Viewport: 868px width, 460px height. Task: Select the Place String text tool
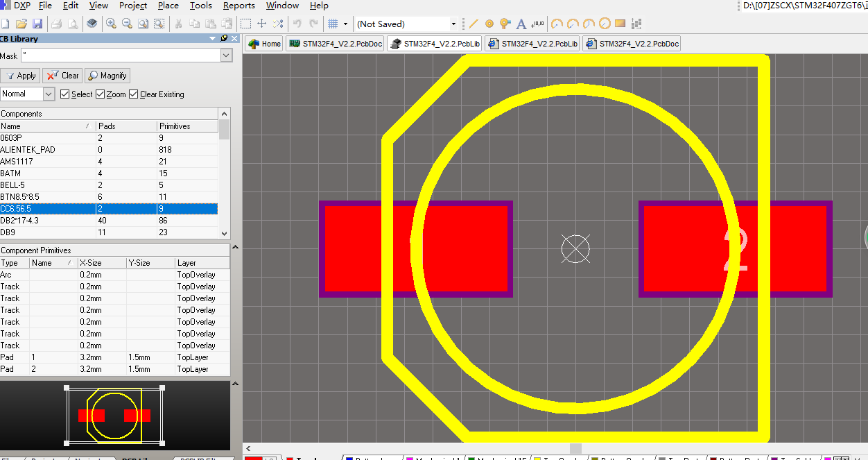[x=521, y=24]
